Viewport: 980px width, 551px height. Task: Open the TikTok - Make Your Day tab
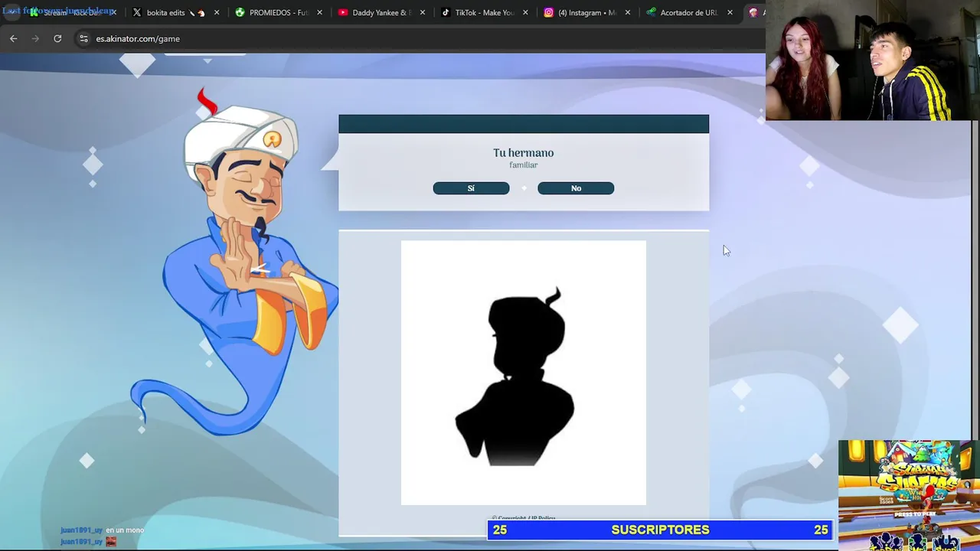coord(483,12)
